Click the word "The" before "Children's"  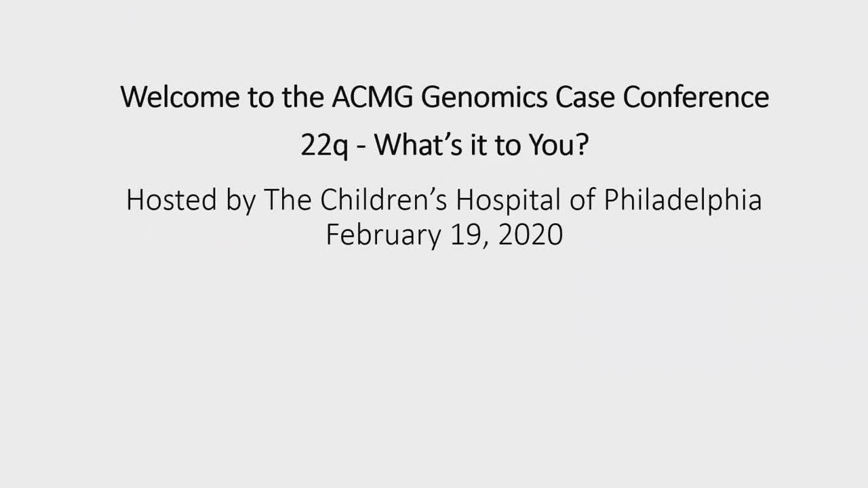[288, 200]
